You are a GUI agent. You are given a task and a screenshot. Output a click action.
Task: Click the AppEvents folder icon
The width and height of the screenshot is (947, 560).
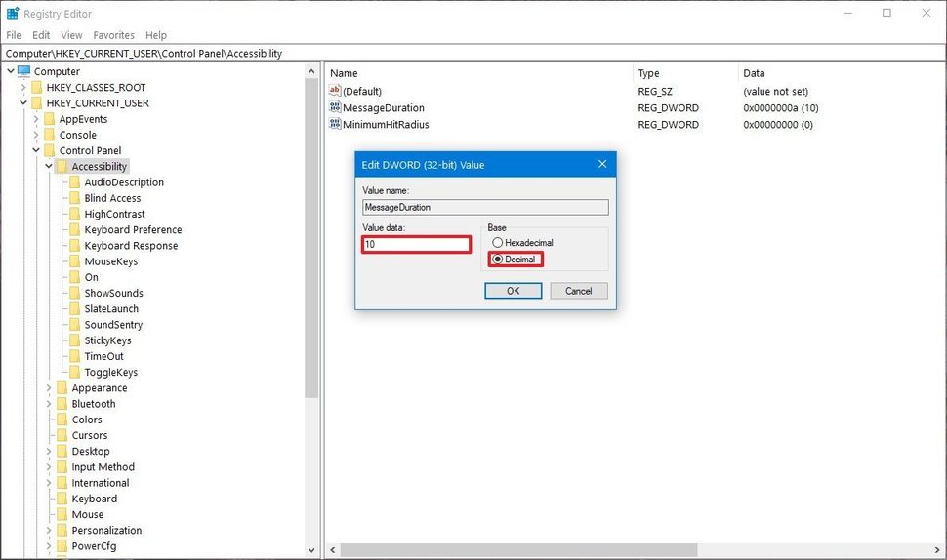coord(50,119)
